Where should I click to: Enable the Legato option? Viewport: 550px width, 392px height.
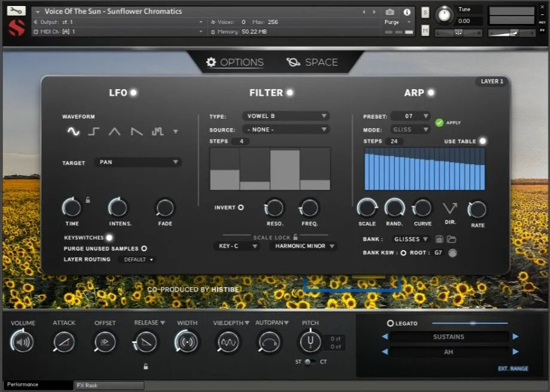pyautogui.click(x=390, y=323)
